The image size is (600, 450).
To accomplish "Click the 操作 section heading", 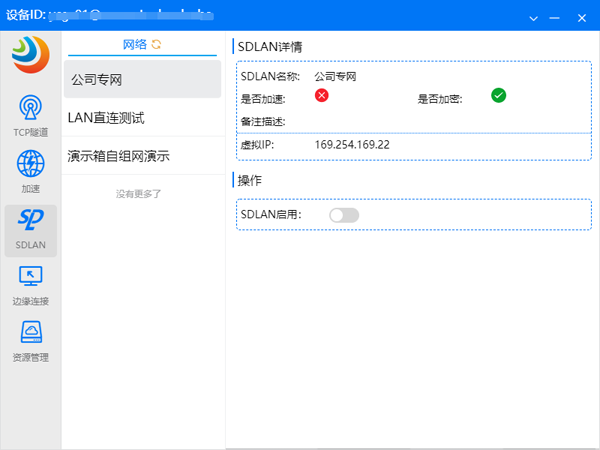I will click(249, 180).
